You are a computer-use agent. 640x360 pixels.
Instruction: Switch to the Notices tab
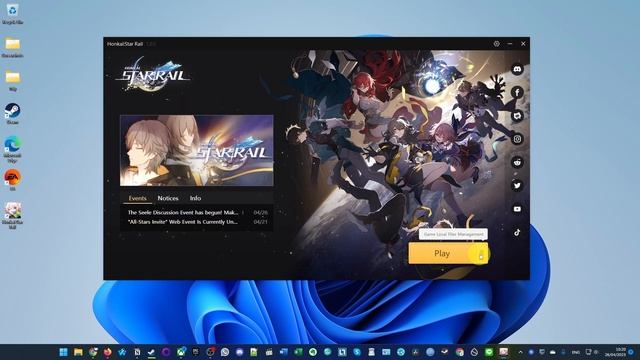click(168, 198)
